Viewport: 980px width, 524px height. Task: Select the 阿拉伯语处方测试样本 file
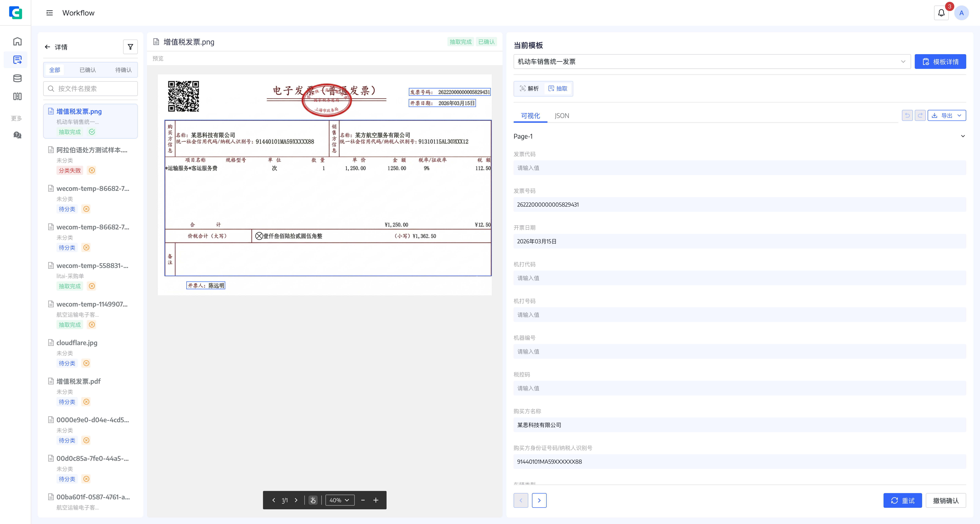[x=90, y=160]
